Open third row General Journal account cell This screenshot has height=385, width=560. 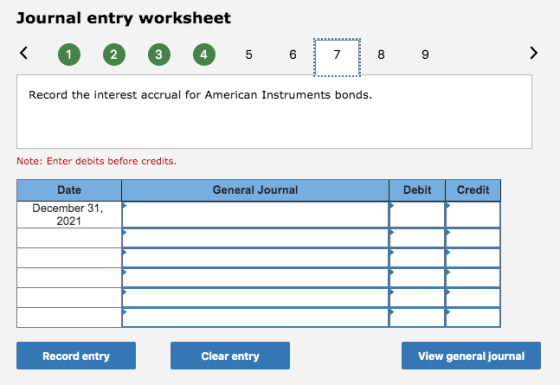[x=255, y=258]
